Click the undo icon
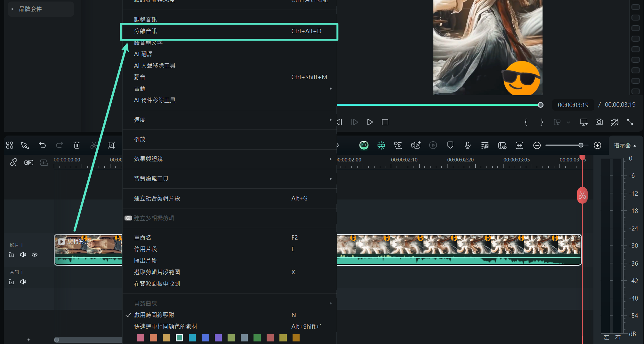Image resolution: width=644 pixels, height=344 pixels. (x=42, y=145)
